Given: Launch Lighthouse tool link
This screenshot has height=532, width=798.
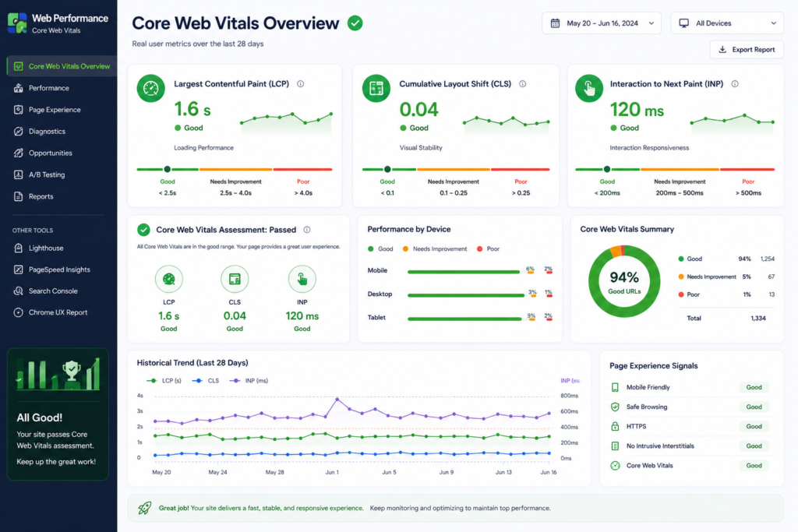Looking at the screenshot, I should 46,248.
